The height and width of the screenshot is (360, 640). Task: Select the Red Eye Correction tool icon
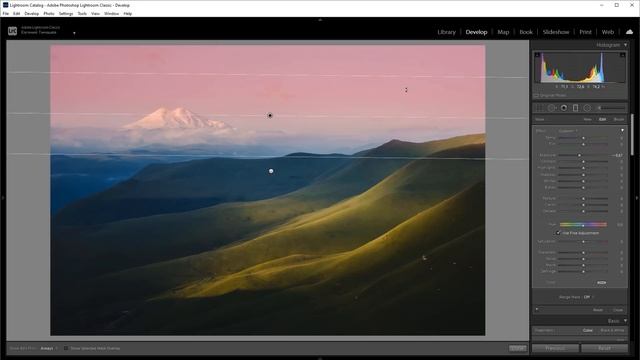(x=564, y=108)
